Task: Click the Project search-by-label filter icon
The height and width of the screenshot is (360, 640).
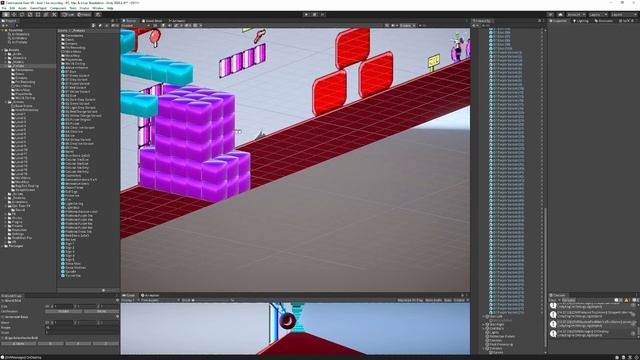Action: (x=100, y=25)
